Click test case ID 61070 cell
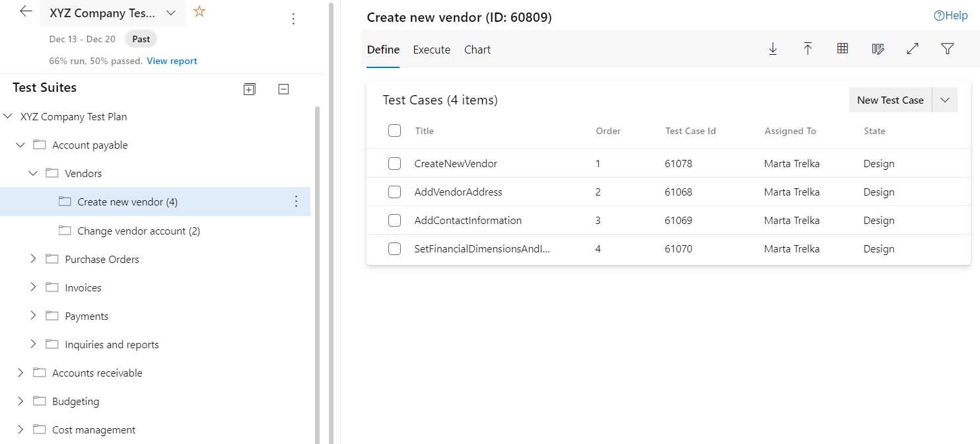Image resolution: width=980 pixels, height=444 pixels. click(679, 249)
